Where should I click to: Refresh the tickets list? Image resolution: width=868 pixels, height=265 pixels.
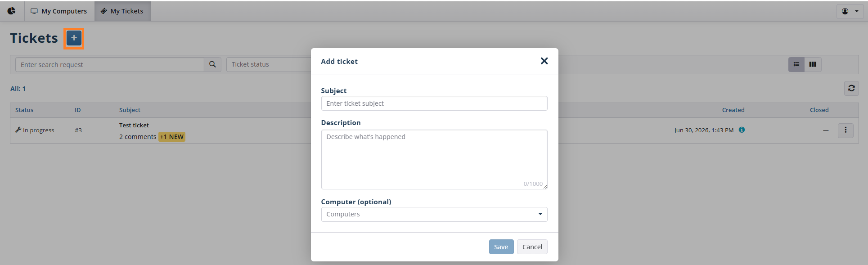click(x=851, y=88)
